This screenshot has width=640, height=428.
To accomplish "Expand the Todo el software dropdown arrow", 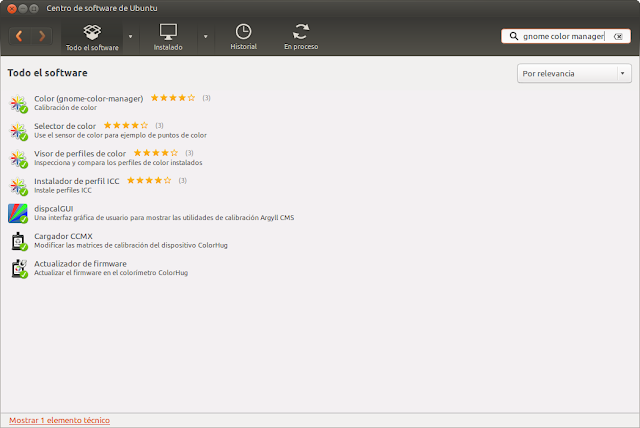I will click(131, 37).
